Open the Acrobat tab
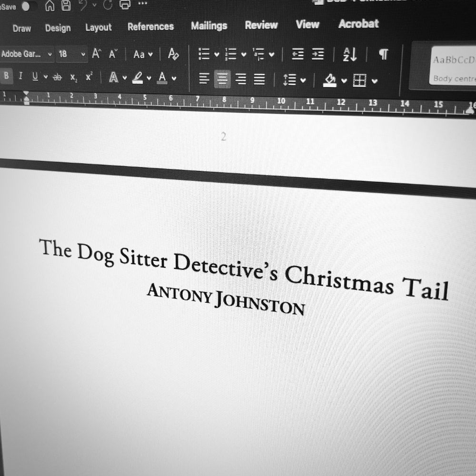 tap(358, 24)
